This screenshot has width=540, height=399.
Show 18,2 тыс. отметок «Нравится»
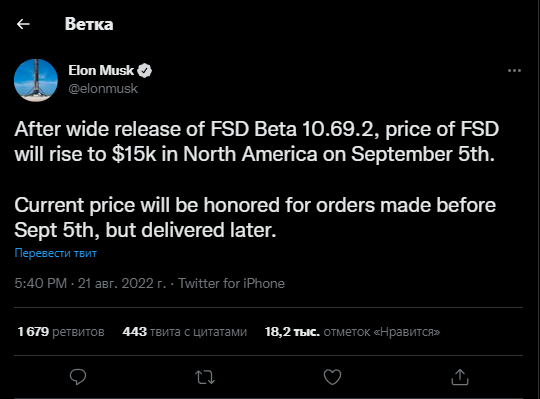pos(352,332)
